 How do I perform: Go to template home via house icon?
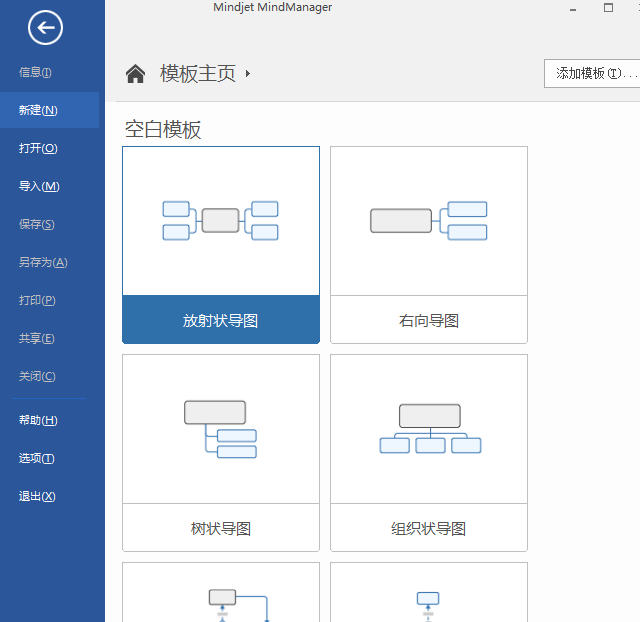coord(136,74)
